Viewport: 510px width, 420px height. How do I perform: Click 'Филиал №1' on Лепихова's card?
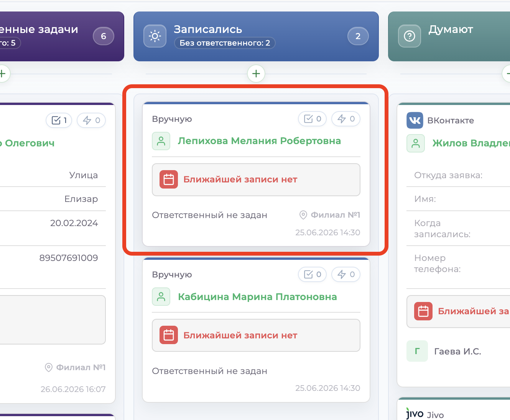[336, 215]
